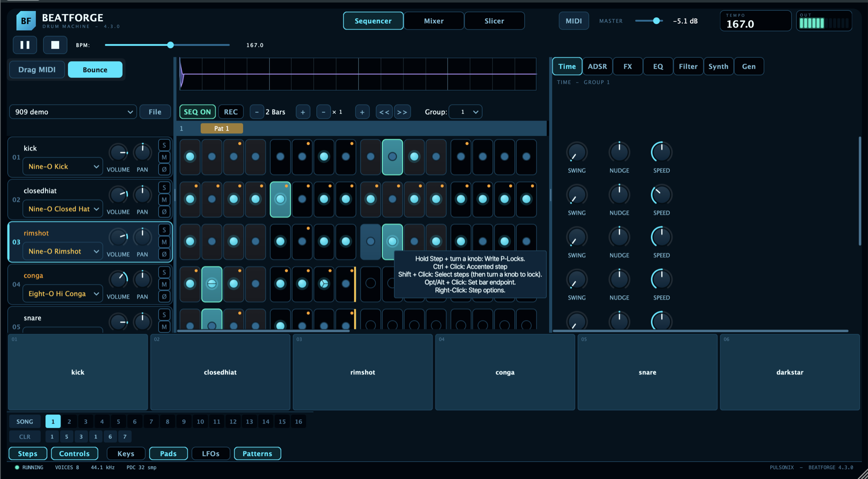Toggle first step of closedhiat row

pyautogui.click(x=190, y=199)
